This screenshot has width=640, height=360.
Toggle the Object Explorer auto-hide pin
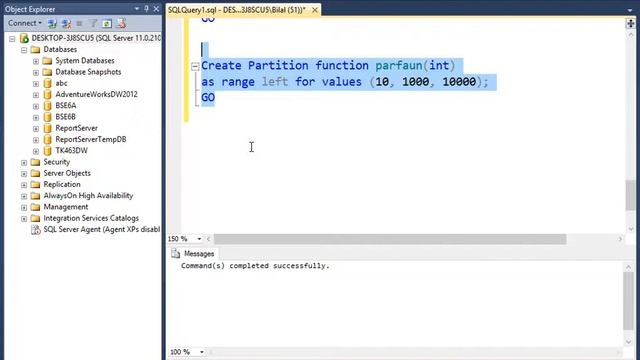point(147,9)
